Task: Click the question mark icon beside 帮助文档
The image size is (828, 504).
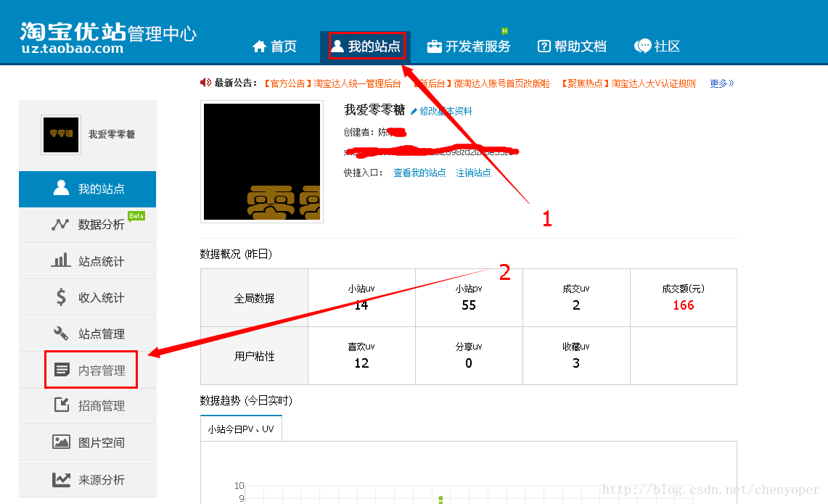Action: [x=544, y=46]
